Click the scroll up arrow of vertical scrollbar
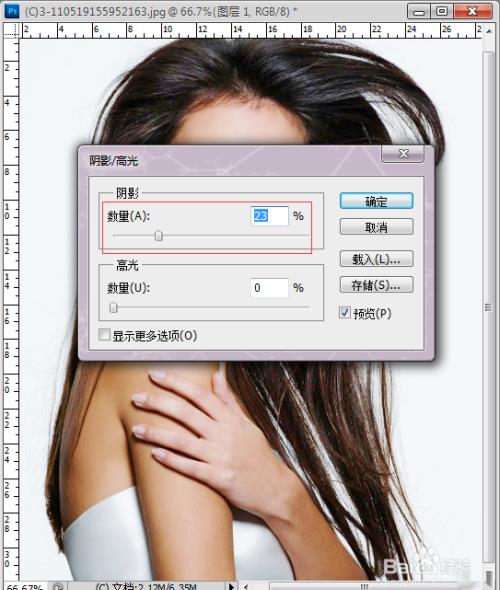The image size is (500, 590). point(488,31)
